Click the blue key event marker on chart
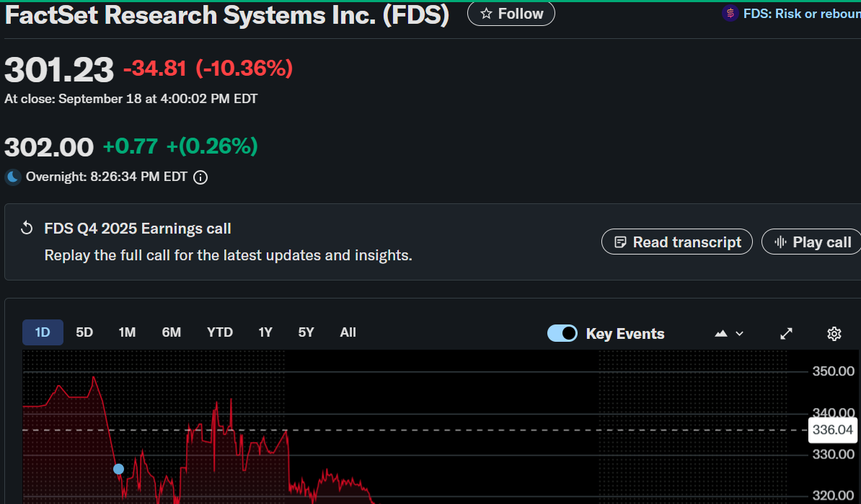The image size is (861, 504). point(118,469)
